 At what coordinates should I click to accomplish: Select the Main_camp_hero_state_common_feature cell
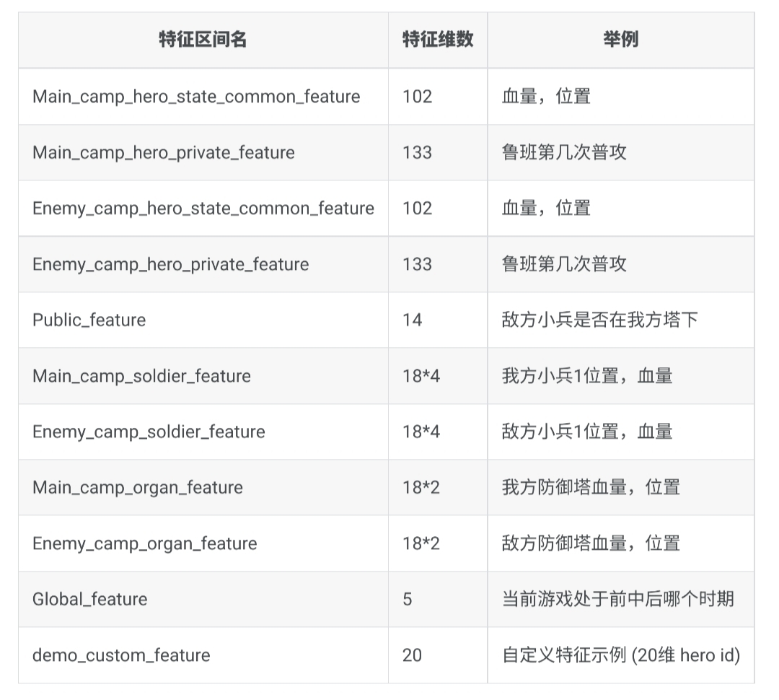[x=196, y=96]
